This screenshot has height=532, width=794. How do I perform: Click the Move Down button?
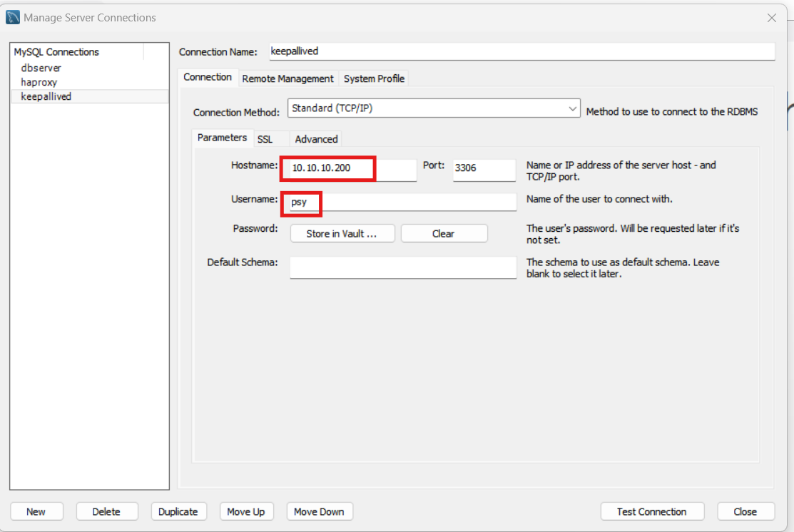(320, 511)
